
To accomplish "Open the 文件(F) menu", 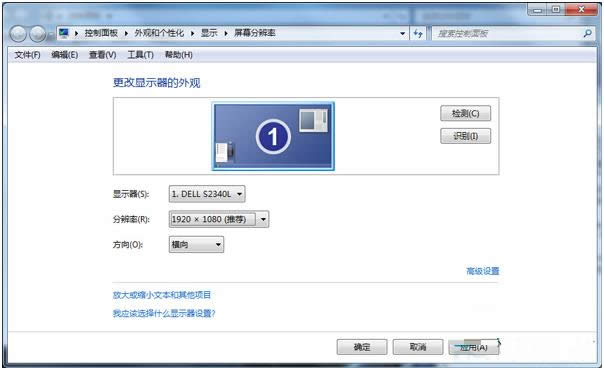I will pyautogui.click(x=27, y=55).
